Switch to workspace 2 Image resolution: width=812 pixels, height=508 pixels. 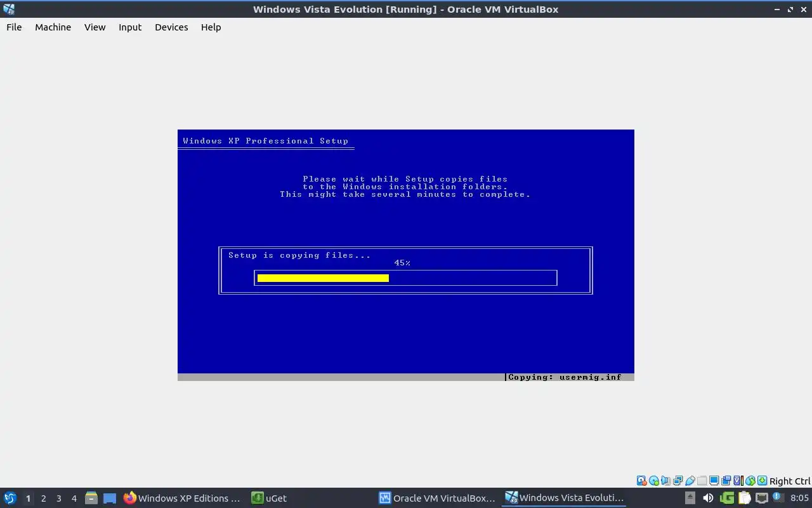43,498
